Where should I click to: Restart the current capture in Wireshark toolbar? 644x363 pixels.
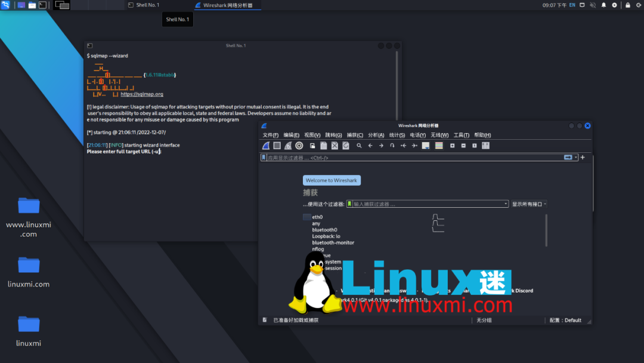click(288, 146)
